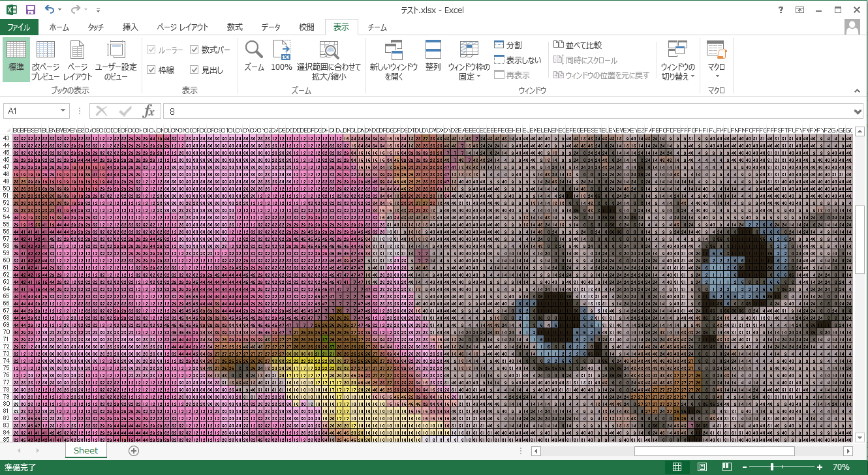Click the 100% zoom icon
This screenshot has height=475, width=868.
281,50
